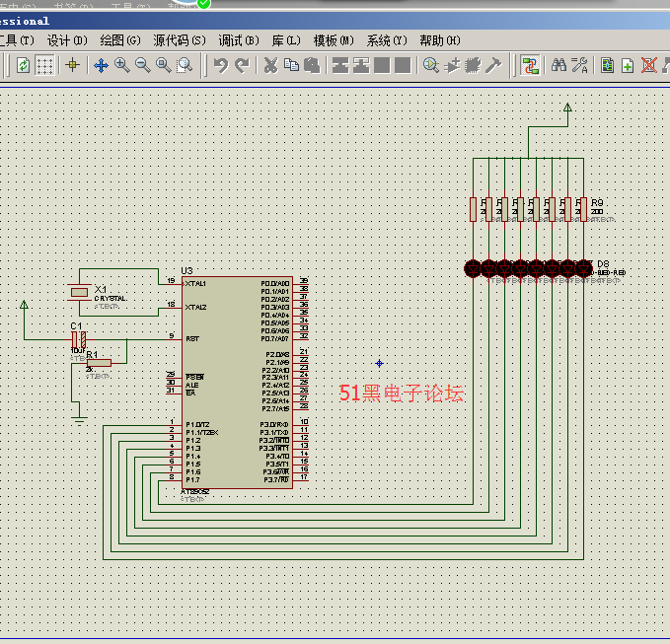Click the Undo arrow icon

click(221, 65)
